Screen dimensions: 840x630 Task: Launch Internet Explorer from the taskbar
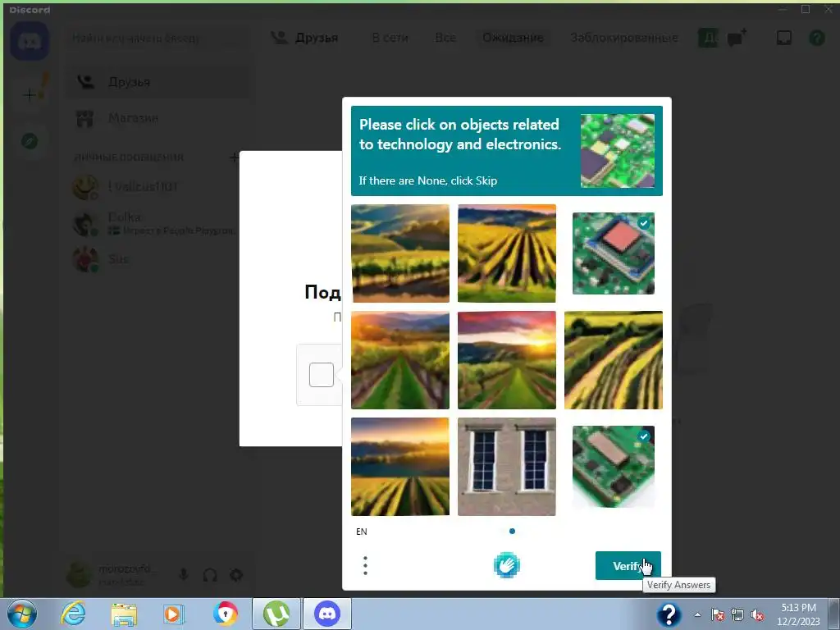coord(73,614)
